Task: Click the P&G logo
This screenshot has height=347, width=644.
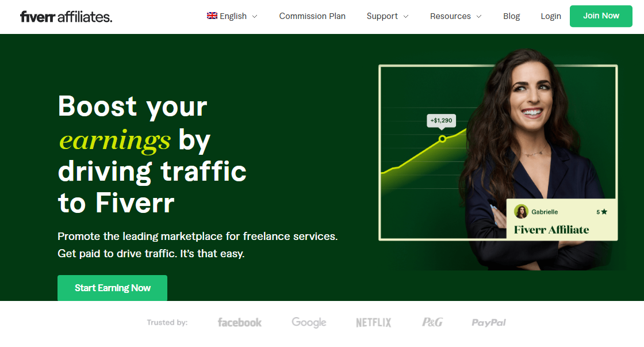Action: 432,322
